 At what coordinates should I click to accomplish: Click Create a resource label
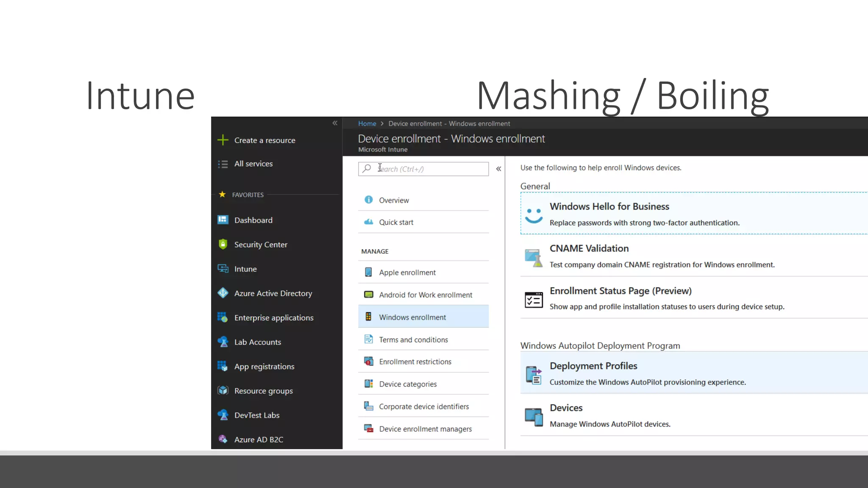[265, 140]
